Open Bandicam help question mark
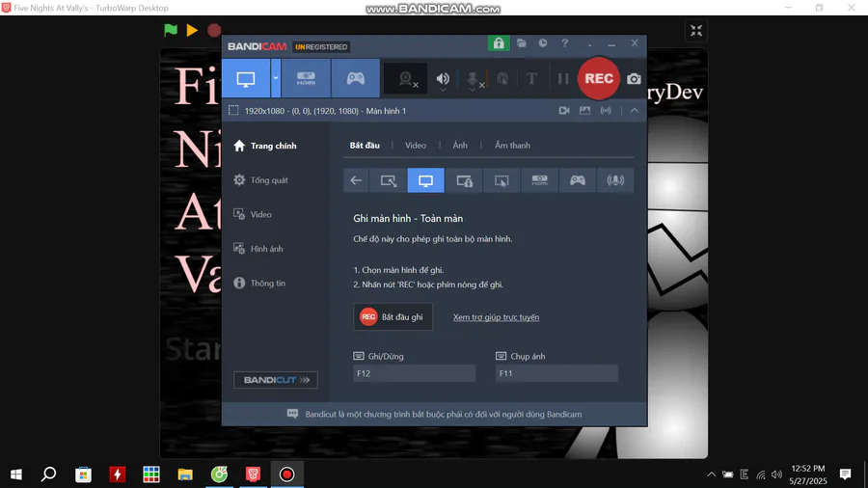 tap(564, 43)
